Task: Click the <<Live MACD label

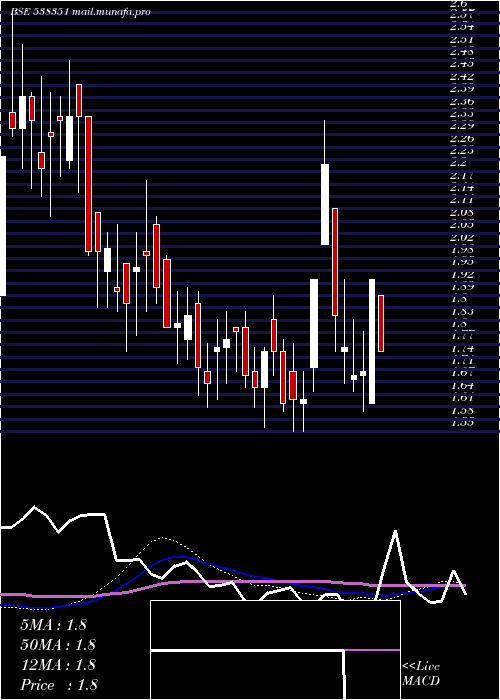Action: click(421, 674)
